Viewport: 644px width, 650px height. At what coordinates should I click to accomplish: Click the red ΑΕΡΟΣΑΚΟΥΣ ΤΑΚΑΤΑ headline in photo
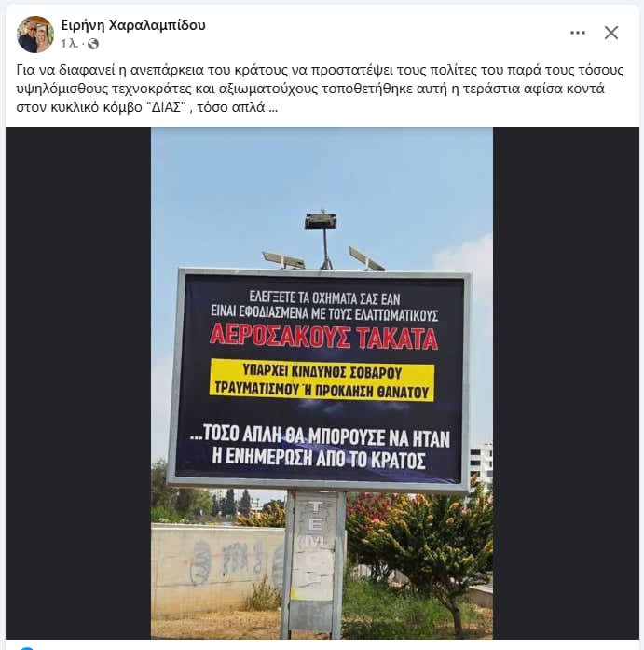click(x=323, y=338)
